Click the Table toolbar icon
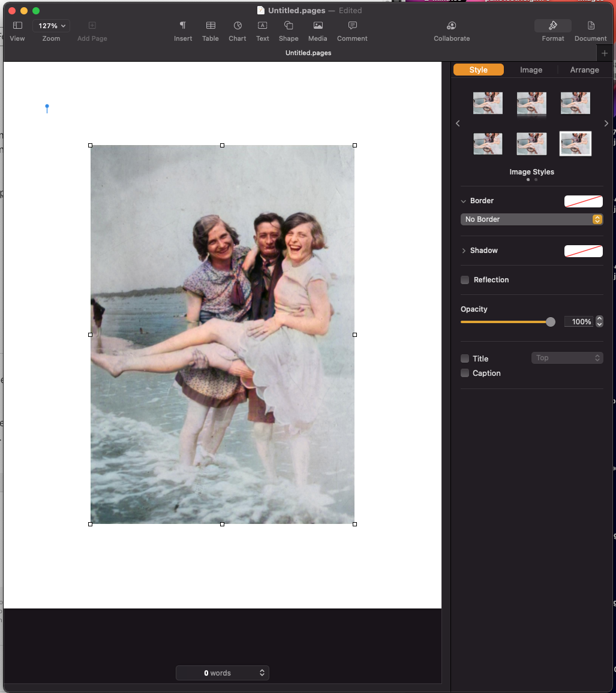Screen dimensions: 616x693 tap(211, 26)
